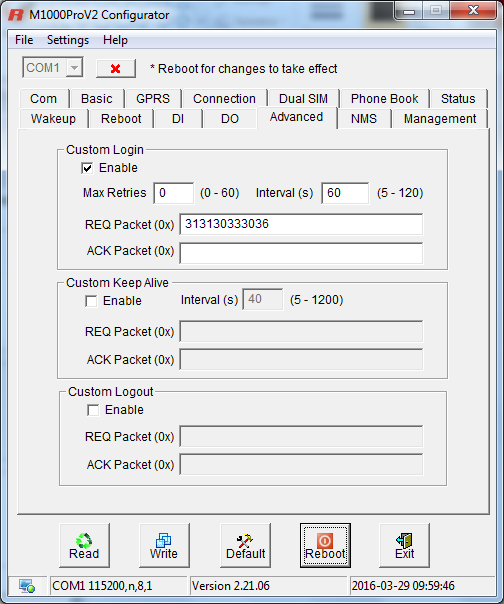Switch to the Dual SIM tab
504x604 pixels.
(x=303, y=99)
